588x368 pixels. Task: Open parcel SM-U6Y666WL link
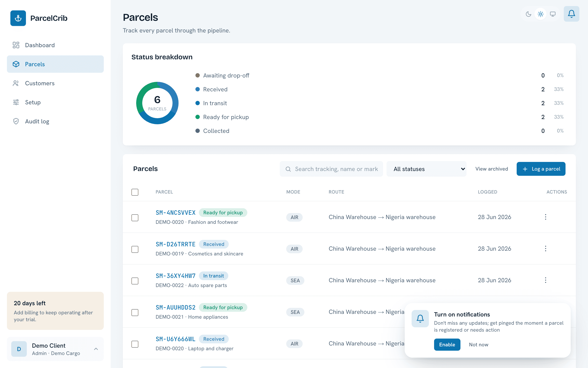[176, 339]
